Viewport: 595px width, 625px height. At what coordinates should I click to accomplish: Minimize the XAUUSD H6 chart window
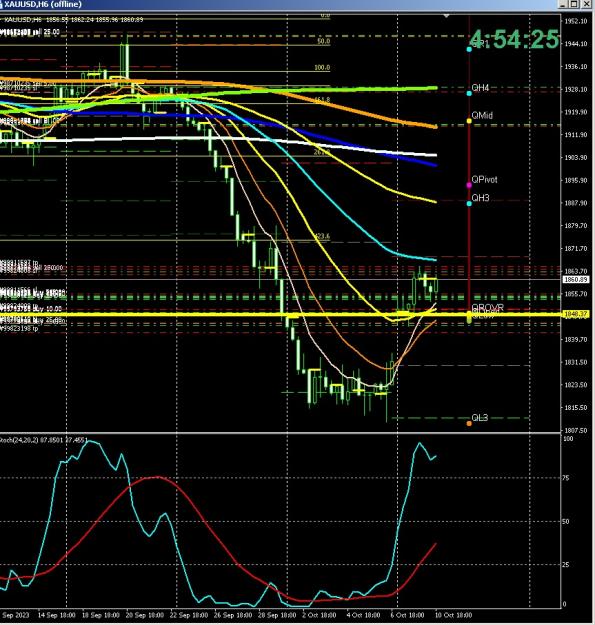562,4
